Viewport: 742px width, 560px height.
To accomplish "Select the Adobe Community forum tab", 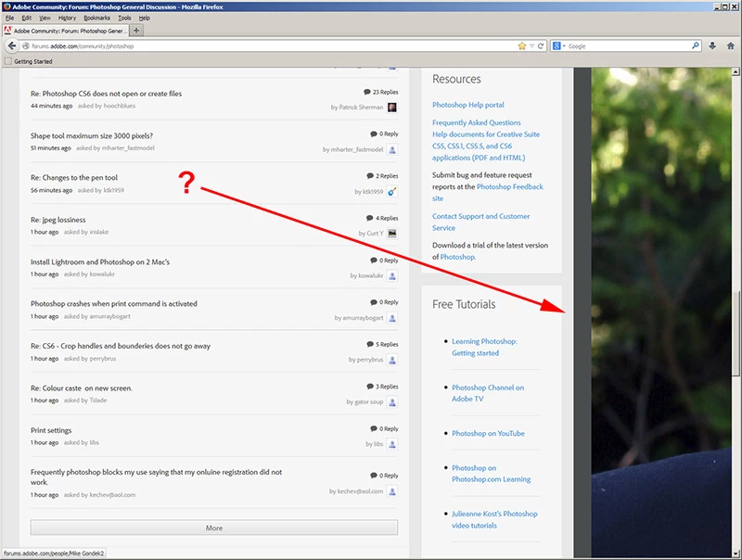I will (65, 31).
